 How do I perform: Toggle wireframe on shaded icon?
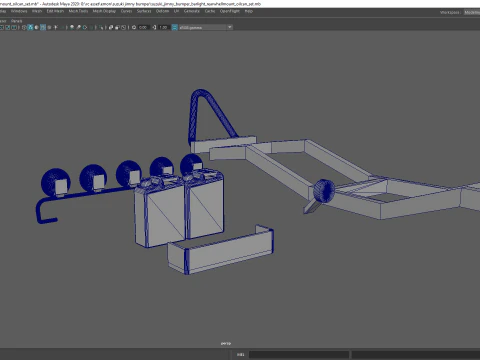[x=43, y=27]
